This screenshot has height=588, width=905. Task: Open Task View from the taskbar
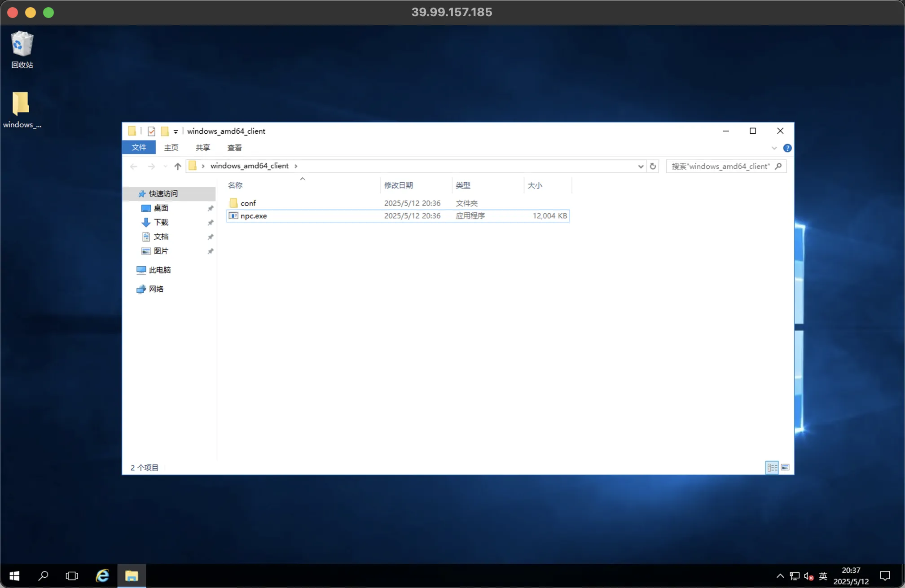72,576
